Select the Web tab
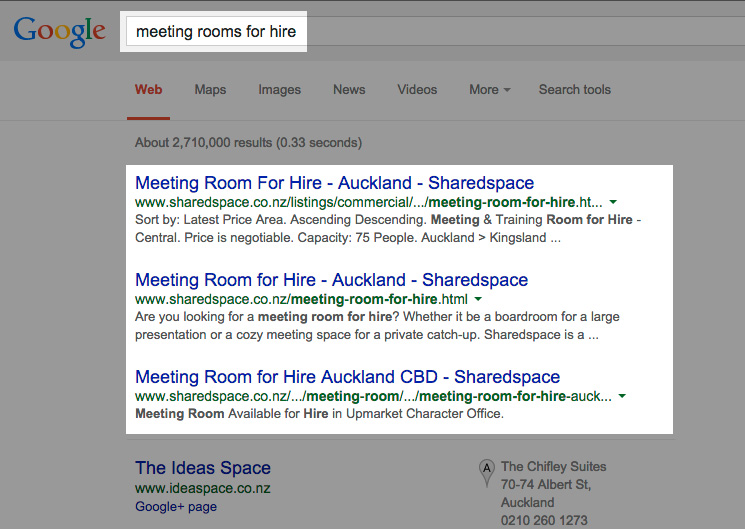745x529 pixels. pyautogui.click(x=148, y=89)
